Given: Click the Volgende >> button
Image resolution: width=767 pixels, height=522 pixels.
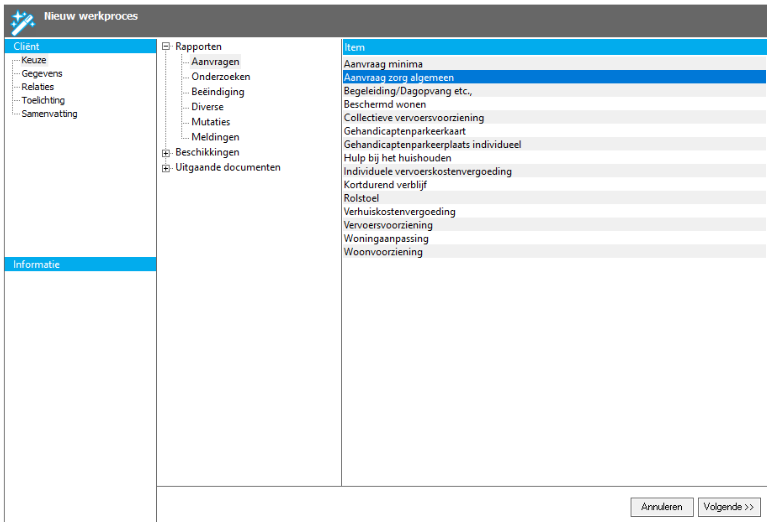Looking at the screenshot, I should point(729,507).
